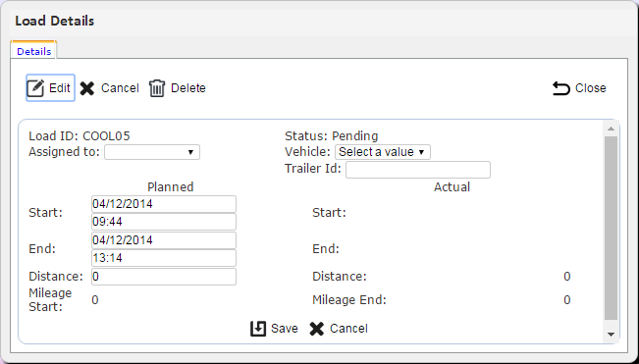639x364 pixels.
Task: Open the Vehicle Select a value dropdown
Action: pos(383,152)
